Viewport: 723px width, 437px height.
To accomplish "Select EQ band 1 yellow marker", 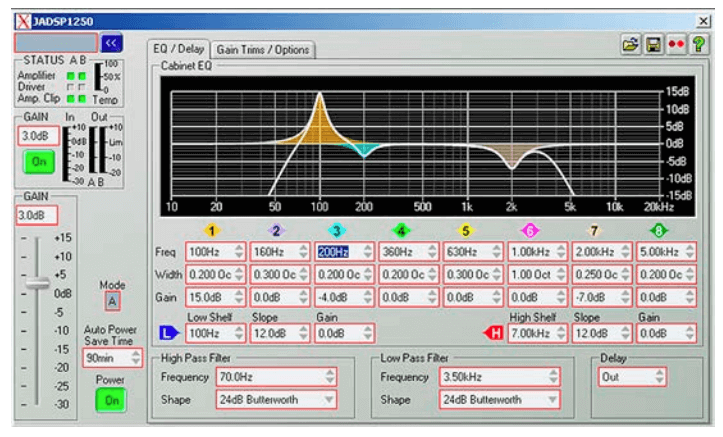I will pyautogui.click(x=212, y=230).
